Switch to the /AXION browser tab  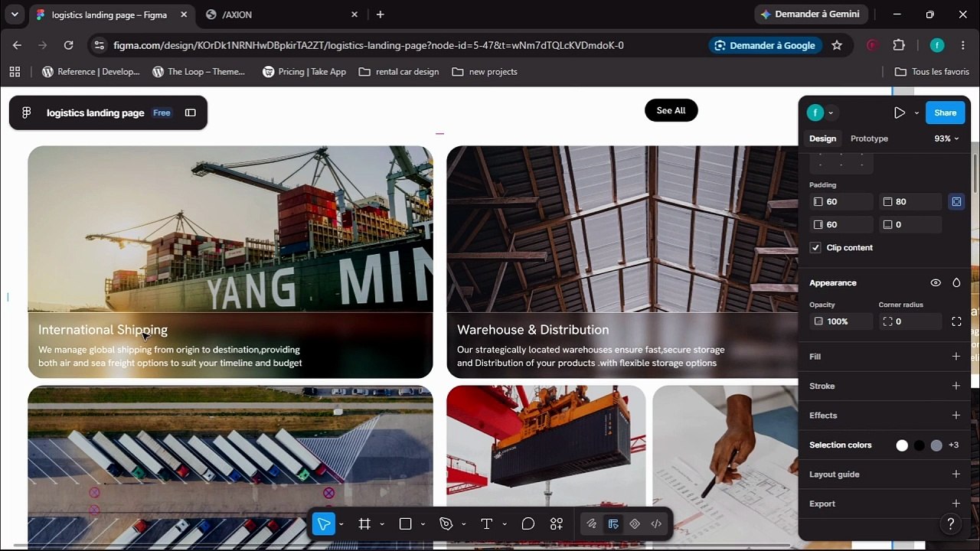(283, 15)
